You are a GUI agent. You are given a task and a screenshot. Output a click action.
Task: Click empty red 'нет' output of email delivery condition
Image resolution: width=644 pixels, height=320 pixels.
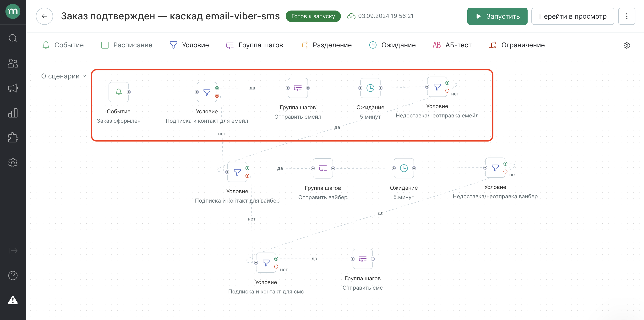pos(447,91)
